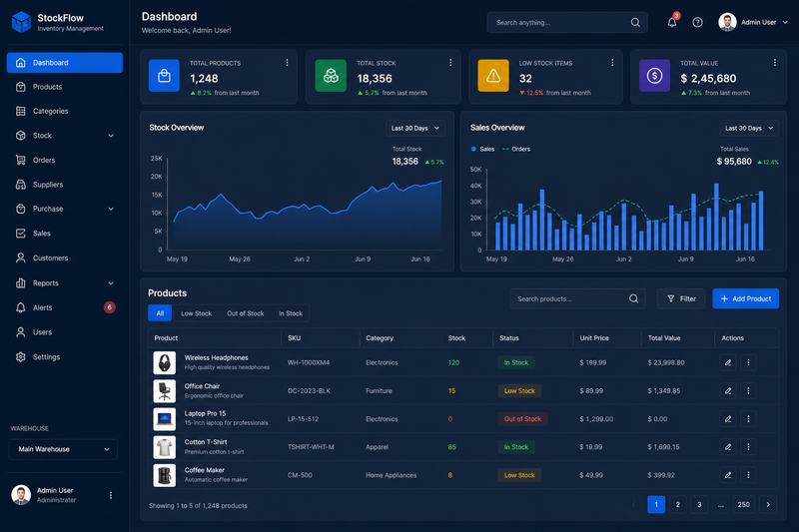Expand the Reports sidebar submenu
The height and width of the screenshot is (532, 799).
tap(111, 283)
